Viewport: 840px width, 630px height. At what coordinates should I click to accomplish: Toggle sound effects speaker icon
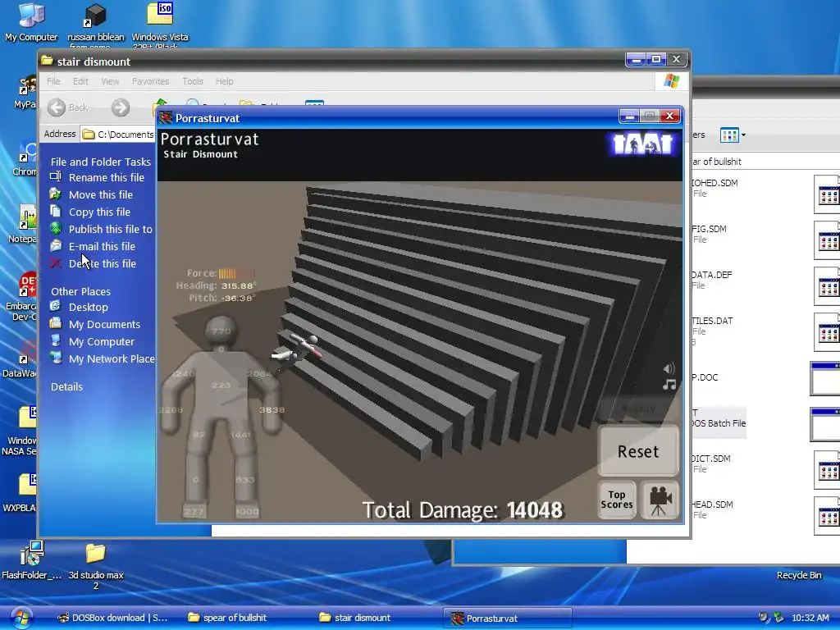(x=669, y=368)
